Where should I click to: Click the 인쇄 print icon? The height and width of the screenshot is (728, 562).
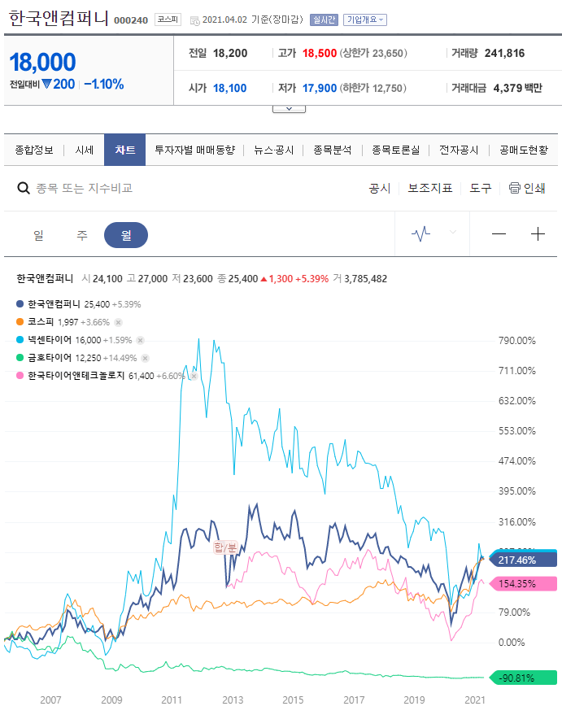(514, 188)
